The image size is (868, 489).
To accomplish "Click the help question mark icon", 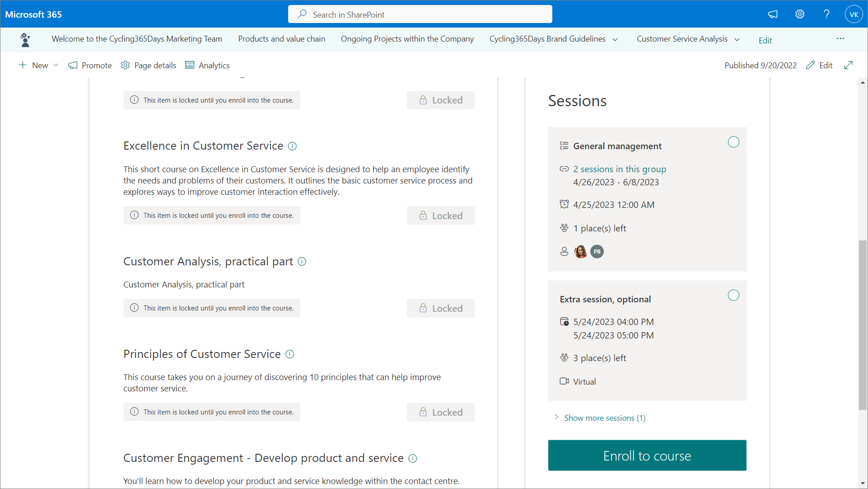I will (x=826, y=14).
